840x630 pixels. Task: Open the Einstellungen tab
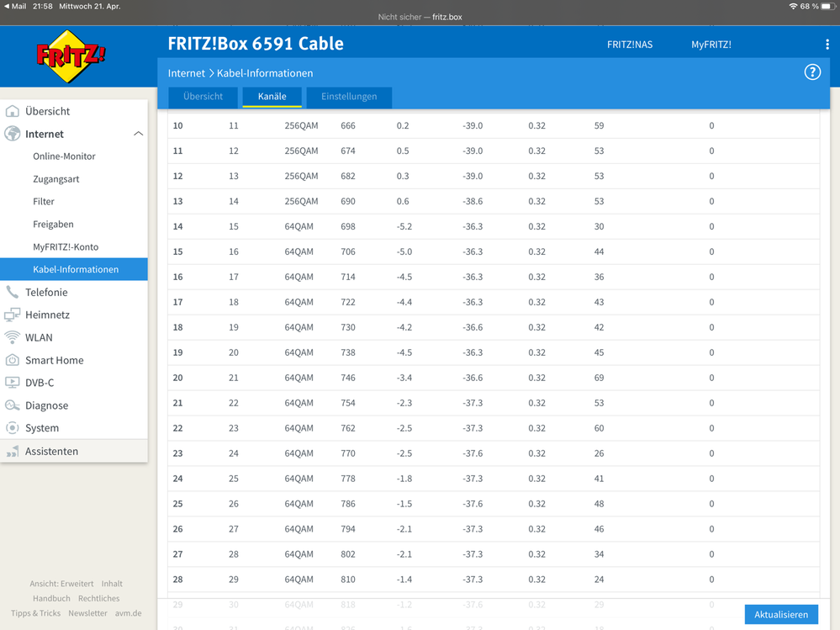pyautogui.click(x=349, y=97)
